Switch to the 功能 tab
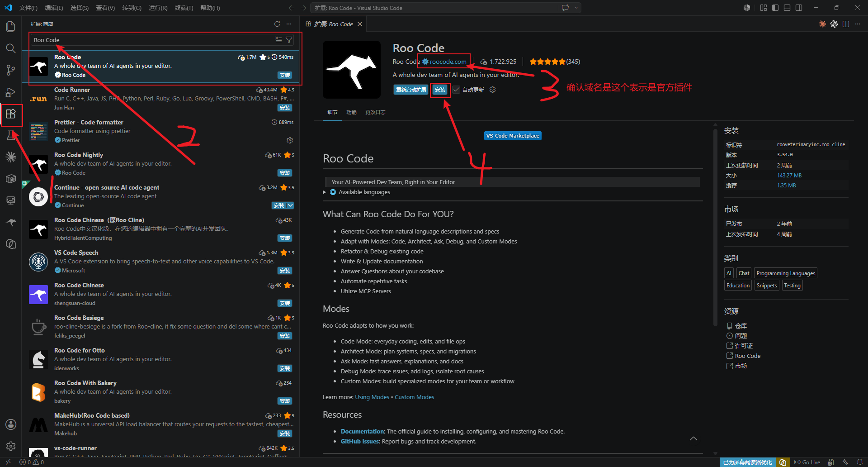The width and height of the screenshot is (868, 467). click(x=351, y=112)
